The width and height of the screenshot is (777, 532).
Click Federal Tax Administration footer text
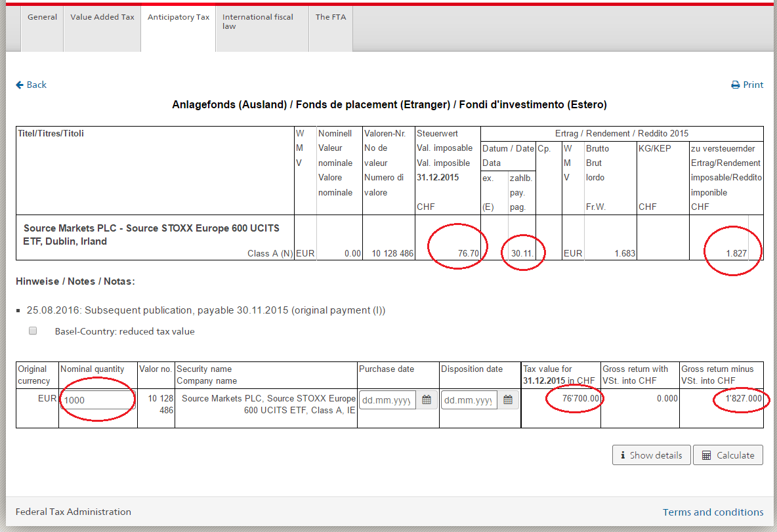(73, 512)
